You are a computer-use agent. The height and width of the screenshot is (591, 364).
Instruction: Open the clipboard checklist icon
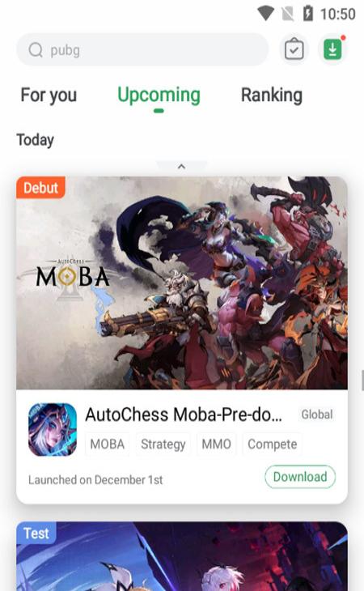click(x=294, y=49)
